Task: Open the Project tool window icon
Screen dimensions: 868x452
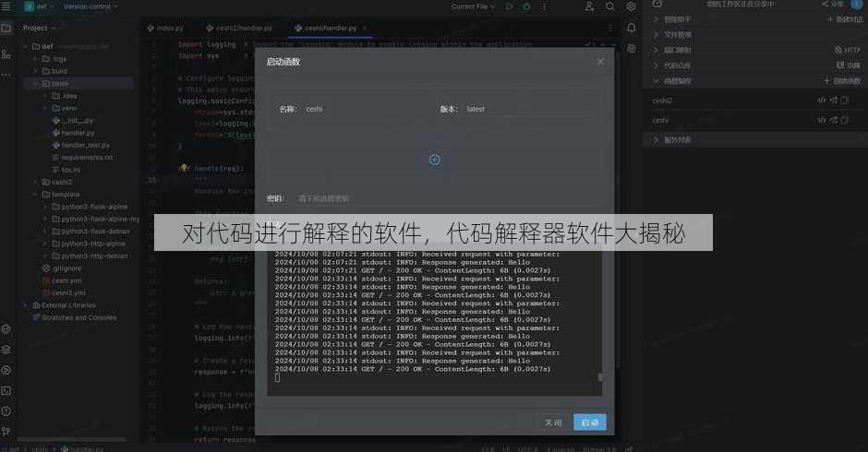Action: (6, 28)
